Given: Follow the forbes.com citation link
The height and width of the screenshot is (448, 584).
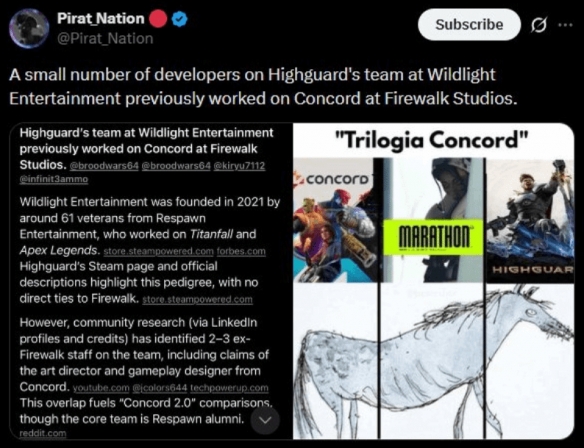Looking at the screenshot, I should pos(241,251).
